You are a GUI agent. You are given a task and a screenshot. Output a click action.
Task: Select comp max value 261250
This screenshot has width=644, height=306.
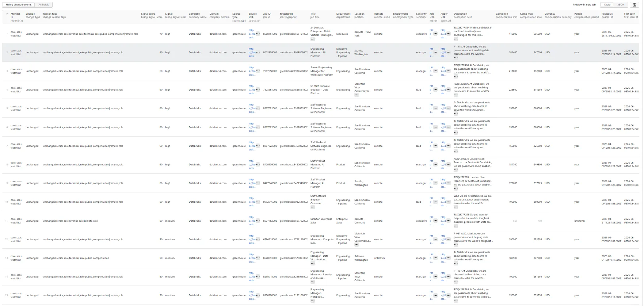point(538,276)
